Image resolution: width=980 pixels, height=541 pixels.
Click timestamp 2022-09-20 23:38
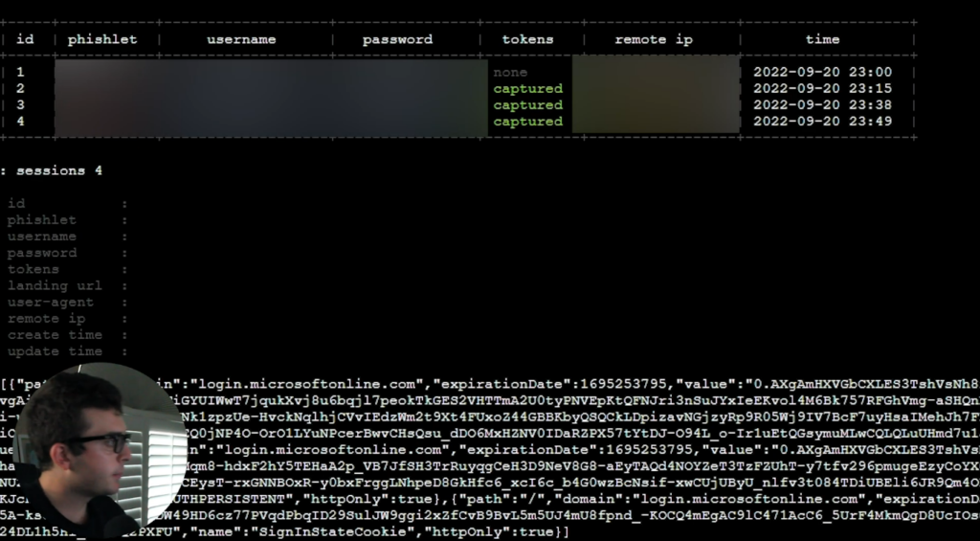tap(822, 104)
